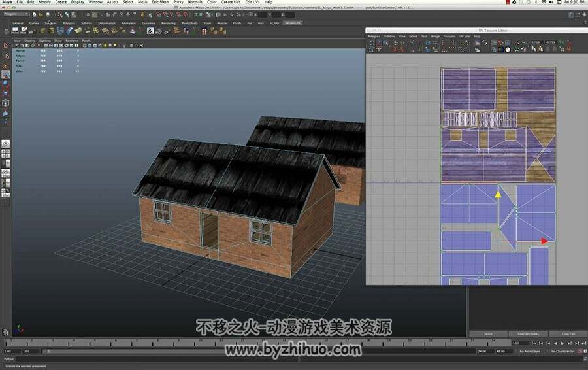Open Image menu in UV Texture Editor
Screen dimensions: 588x370
[x=435, y=37]
